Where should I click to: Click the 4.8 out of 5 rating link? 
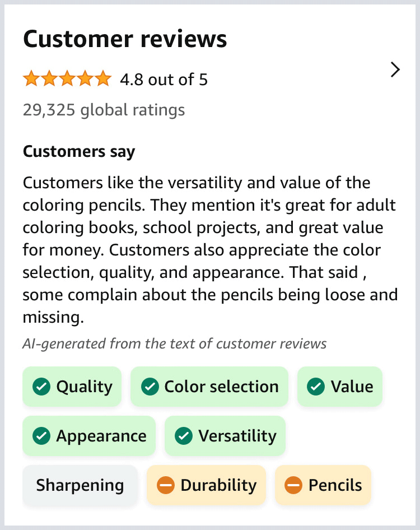[163, 80]
